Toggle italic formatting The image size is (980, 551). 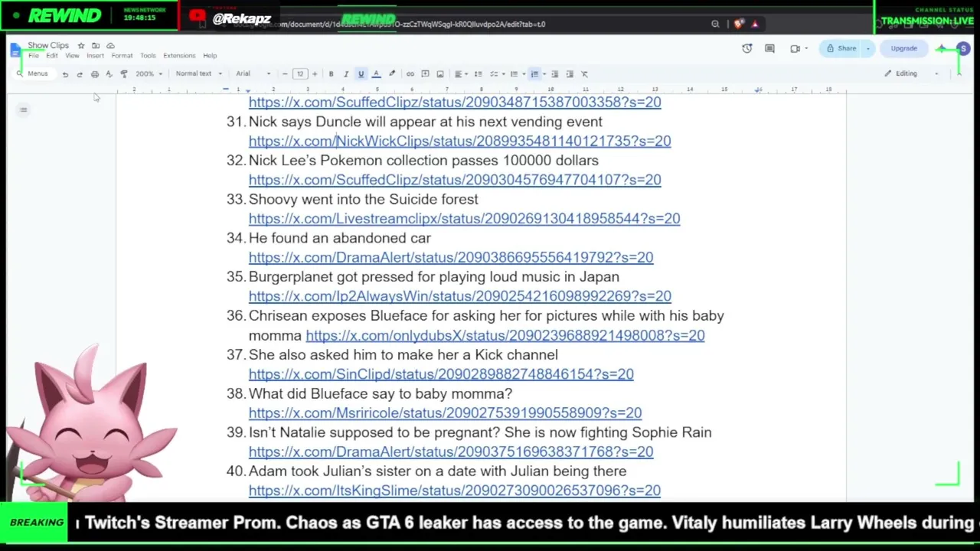click(x=345, y=74)
